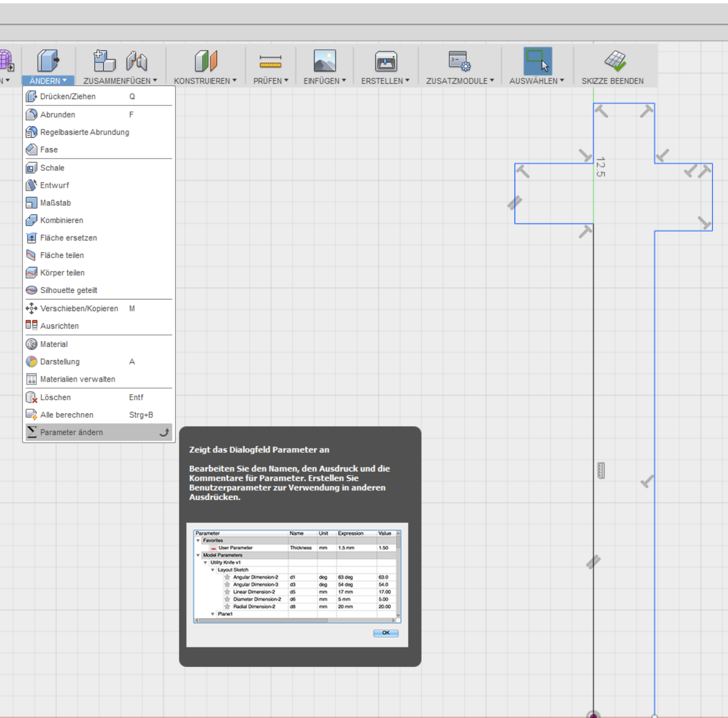
Task: Click the Konstruieren plane icon
Action: (206, 61)
